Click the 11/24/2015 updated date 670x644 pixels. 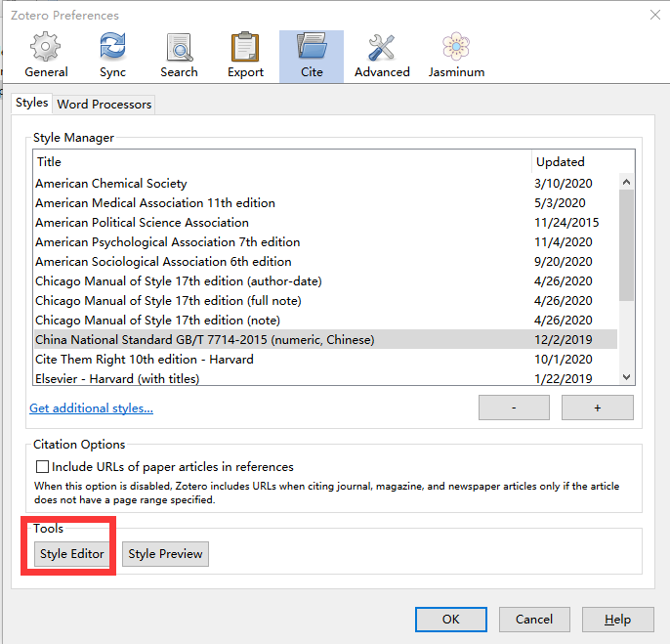click(x=566, y=223)
